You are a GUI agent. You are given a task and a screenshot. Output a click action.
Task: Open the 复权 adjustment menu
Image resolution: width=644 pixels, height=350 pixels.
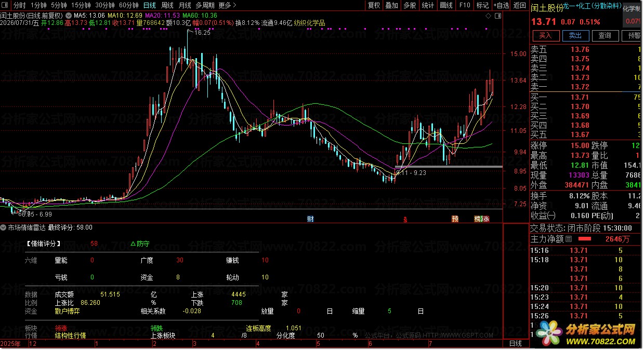point(374,5)
